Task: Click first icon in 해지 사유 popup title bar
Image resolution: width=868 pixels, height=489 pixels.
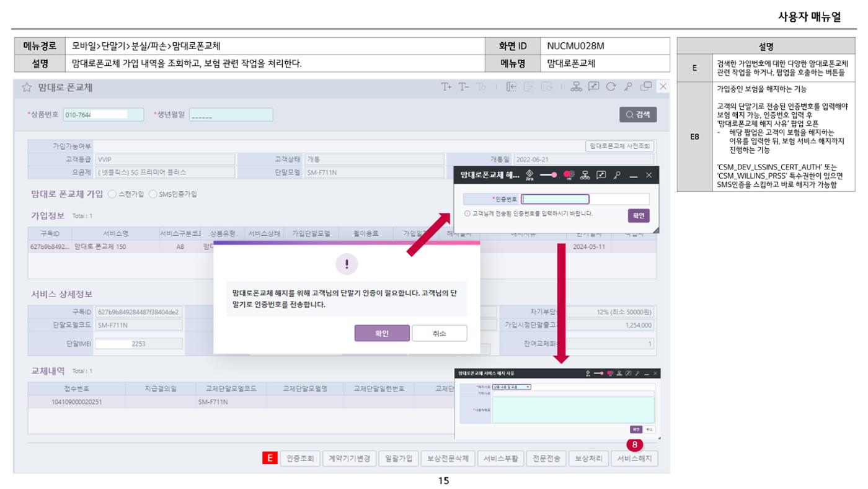Action: point(588,374)
